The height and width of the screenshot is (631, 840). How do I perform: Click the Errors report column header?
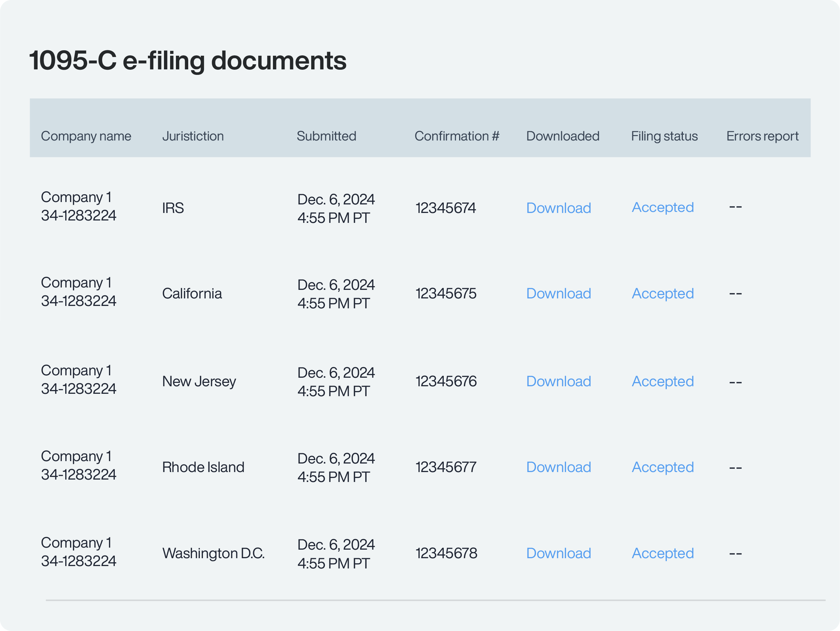pyautogui.click(x=762, y=136)
